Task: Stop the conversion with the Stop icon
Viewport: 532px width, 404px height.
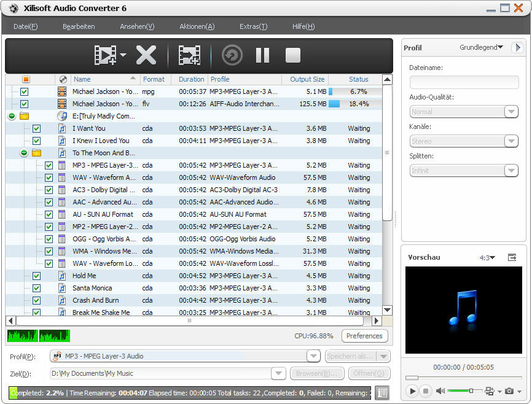Action: coord(292,55)
